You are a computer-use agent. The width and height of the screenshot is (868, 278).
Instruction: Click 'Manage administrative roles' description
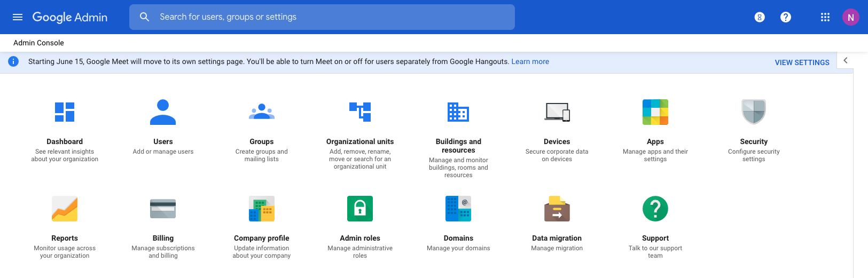[x=360, y=252]
